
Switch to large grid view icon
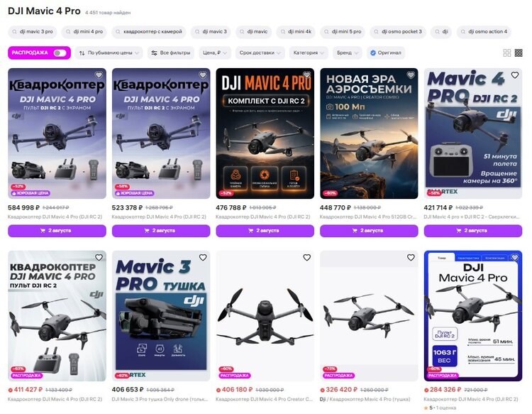(x=507, y=53)
